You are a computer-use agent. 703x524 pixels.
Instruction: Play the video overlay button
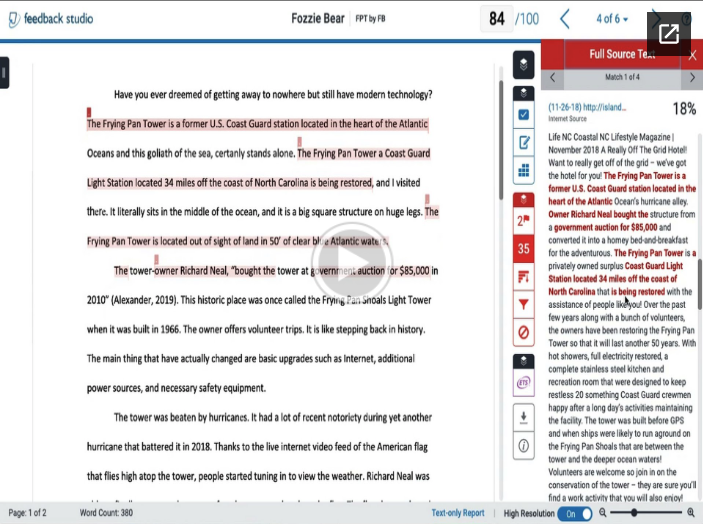(x=352, y=263)
